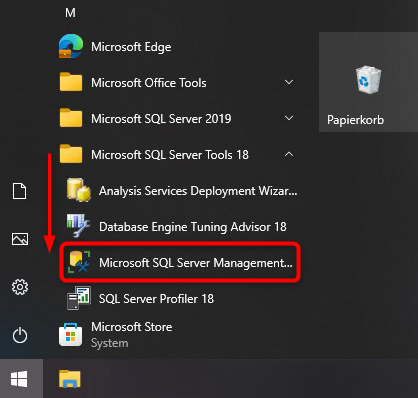Open Microsoft Edge browser icon

click(x=71, y=46)
